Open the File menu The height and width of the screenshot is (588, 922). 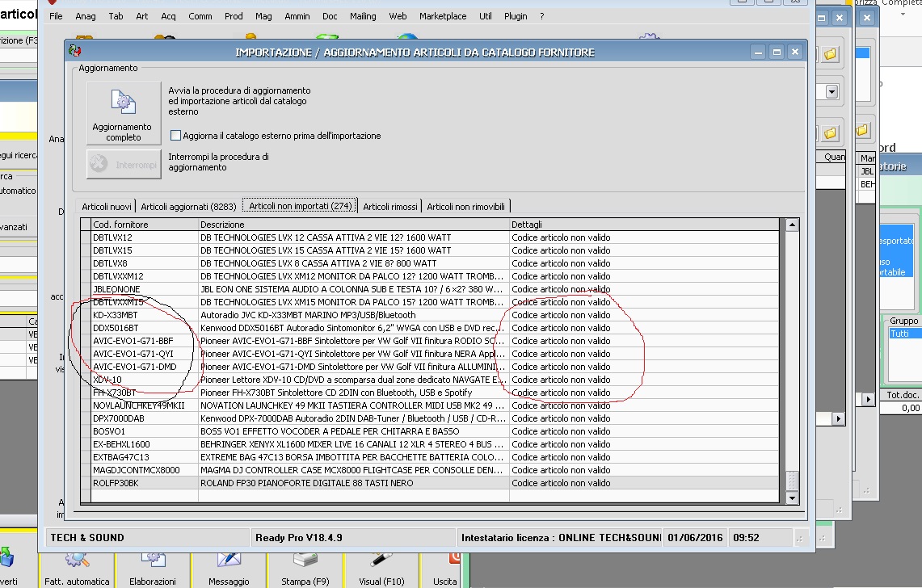pyautogui.click(x=56, y=16)
